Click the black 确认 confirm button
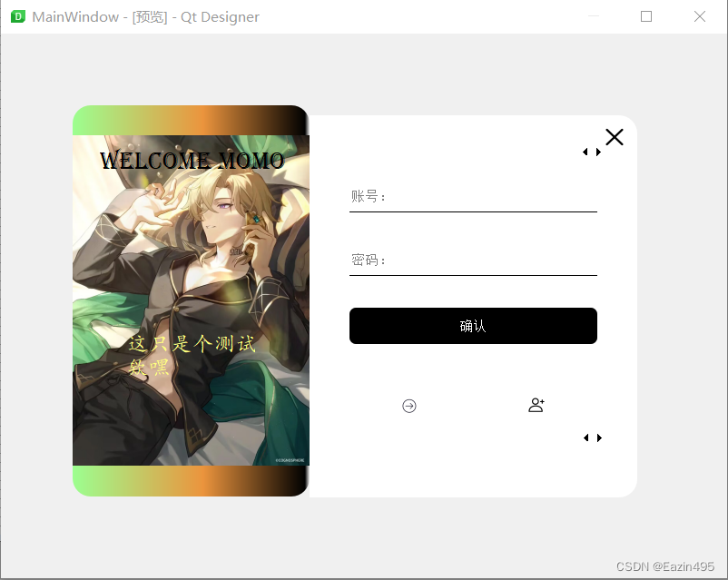 pyautogui.click(x=473, y=326)
